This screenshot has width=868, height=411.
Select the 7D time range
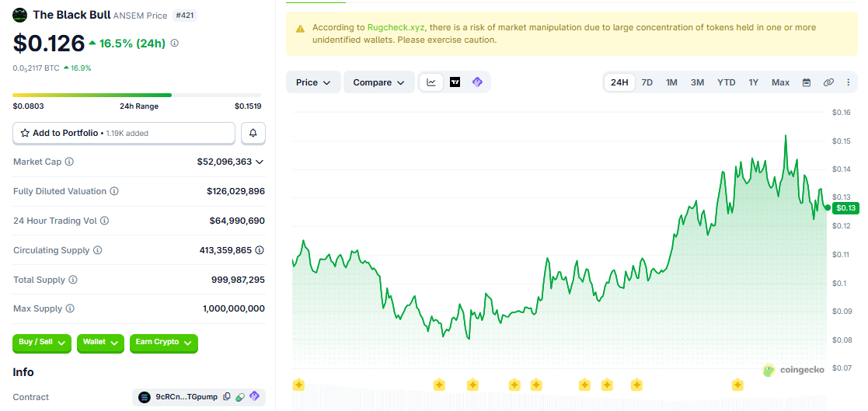tap(647, 82)
